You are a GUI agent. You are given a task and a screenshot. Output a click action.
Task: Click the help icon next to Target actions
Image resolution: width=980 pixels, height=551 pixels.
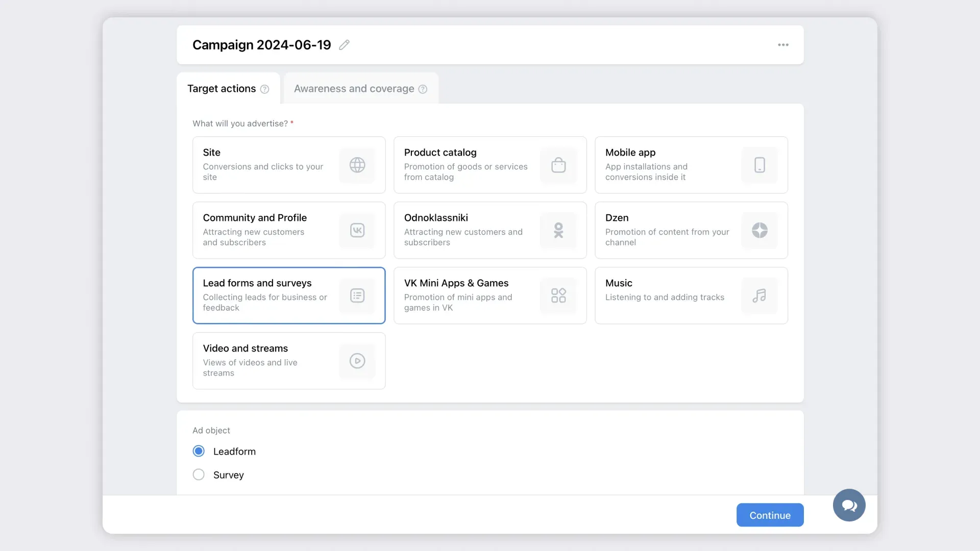[264, 89]
